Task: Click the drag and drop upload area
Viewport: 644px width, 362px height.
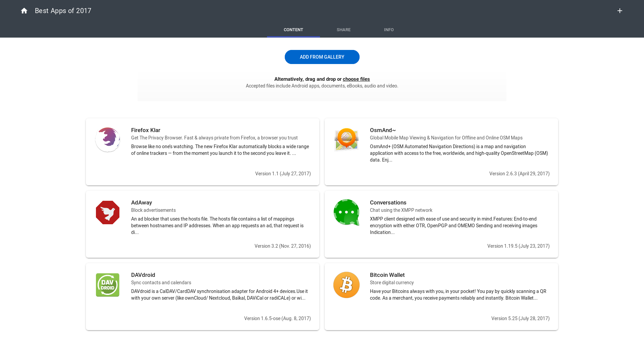Action: 322,94
